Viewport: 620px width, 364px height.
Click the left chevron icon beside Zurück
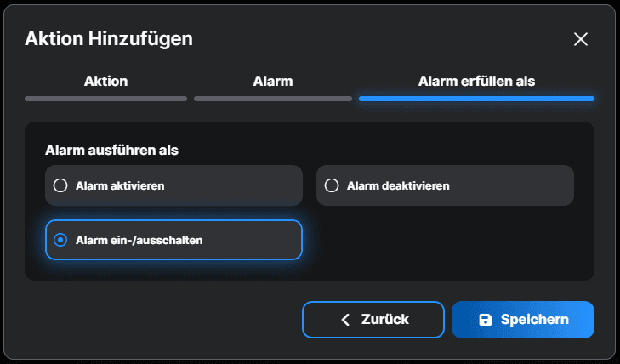coord(345,320)
